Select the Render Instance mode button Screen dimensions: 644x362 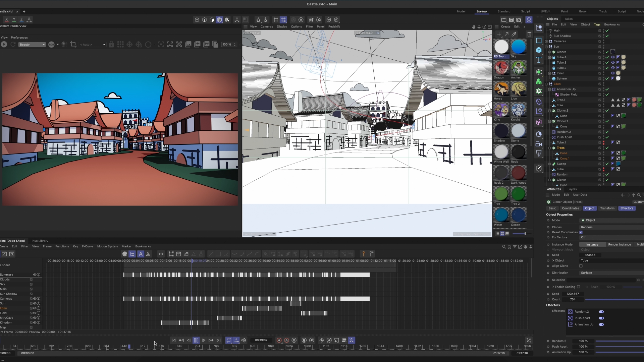click(x=619, y=245)
